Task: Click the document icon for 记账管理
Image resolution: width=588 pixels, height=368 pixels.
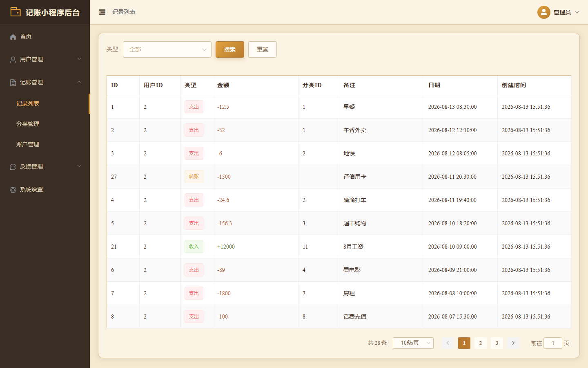Action: click(13, 83)
